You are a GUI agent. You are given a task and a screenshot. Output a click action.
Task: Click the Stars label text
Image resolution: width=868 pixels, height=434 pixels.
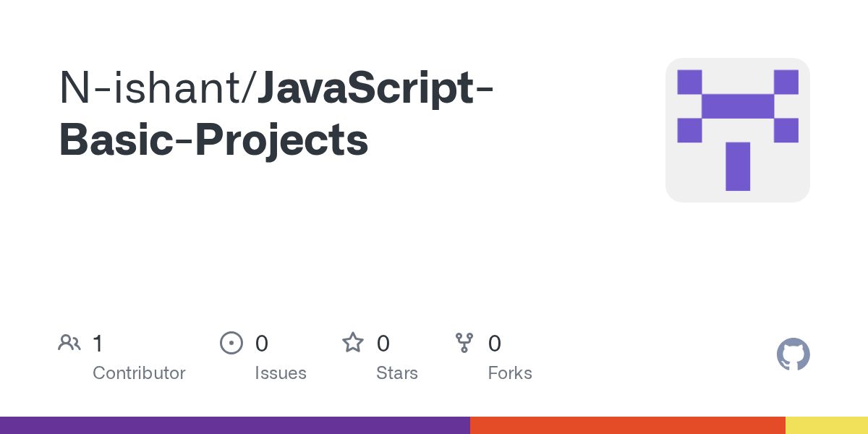(x=397, y=373)
